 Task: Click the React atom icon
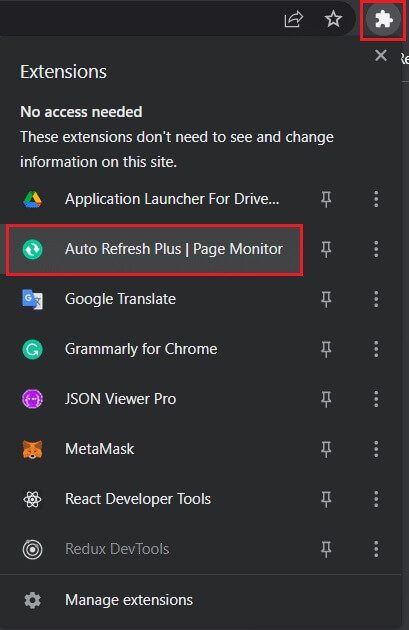pos(33,499)
